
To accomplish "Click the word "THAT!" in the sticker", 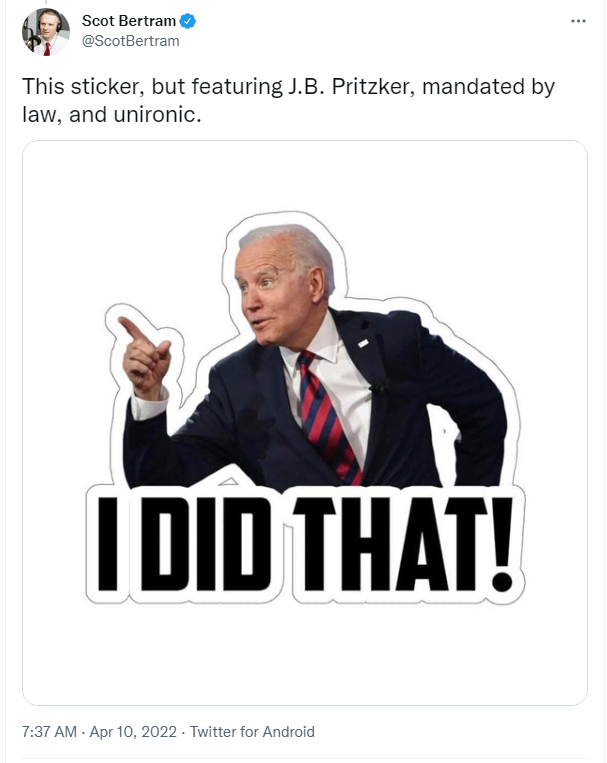I will click(x=404, y=545).
